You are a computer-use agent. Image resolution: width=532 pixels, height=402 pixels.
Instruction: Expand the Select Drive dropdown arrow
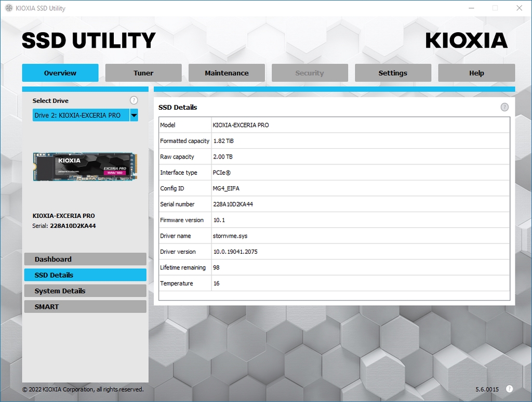(x=134, y=115)
